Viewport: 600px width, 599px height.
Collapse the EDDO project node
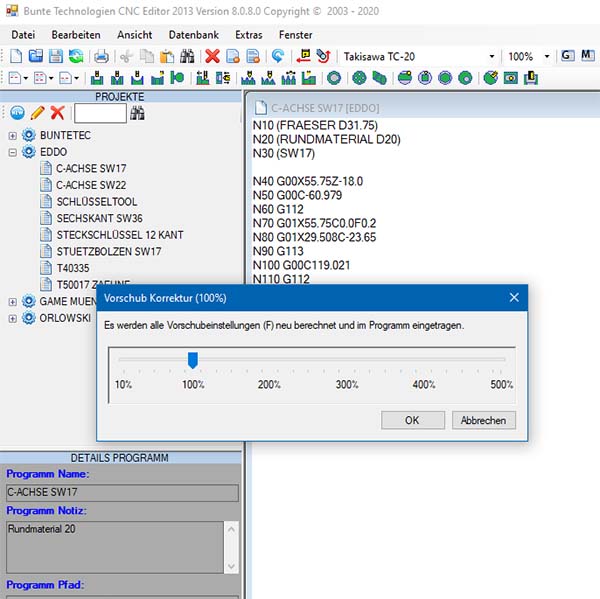tap(13, 152)
